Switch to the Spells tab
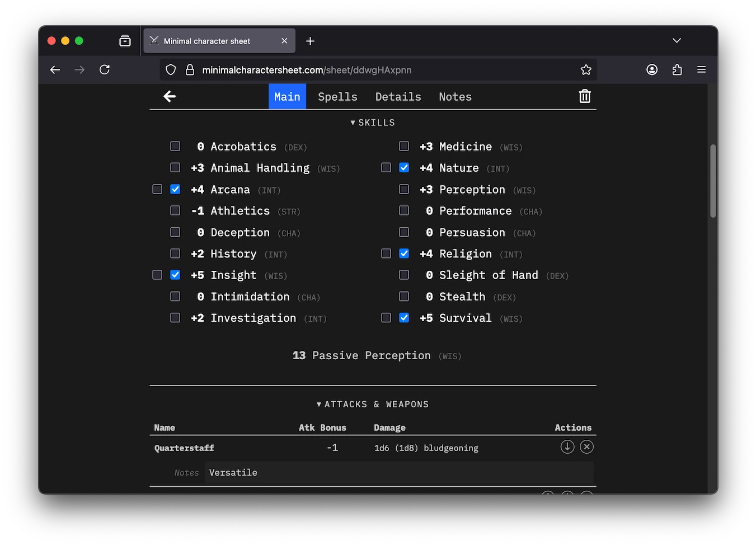The image size is (756, 545). coord(337,97)
